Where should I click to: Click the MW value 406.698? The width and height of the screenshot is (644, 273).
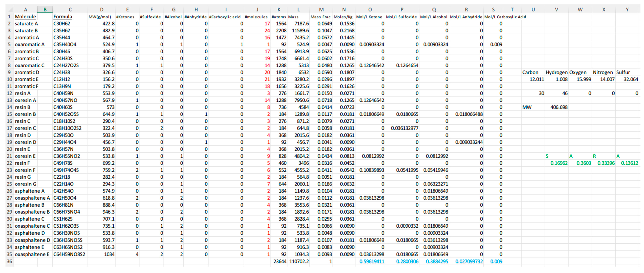coord(559,107)
